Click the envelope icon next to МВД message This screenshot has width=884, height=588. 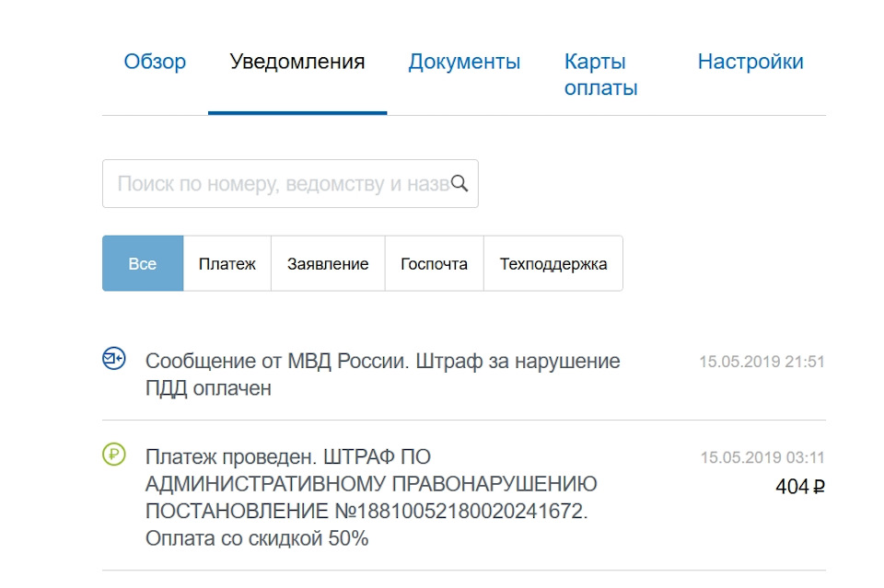coord(112,359)
